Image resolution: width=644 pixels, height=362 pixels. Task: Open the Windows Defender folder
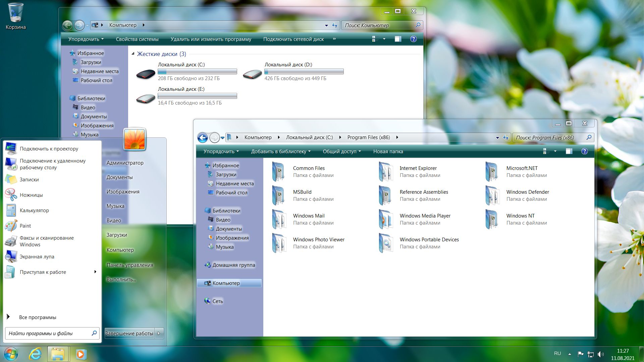[527, 192]
